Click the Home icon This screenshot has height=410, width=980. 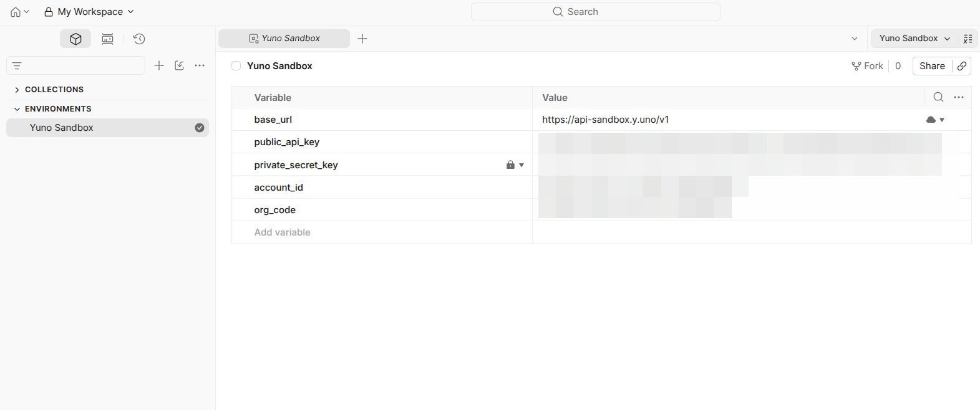click(x=16, y=12)
